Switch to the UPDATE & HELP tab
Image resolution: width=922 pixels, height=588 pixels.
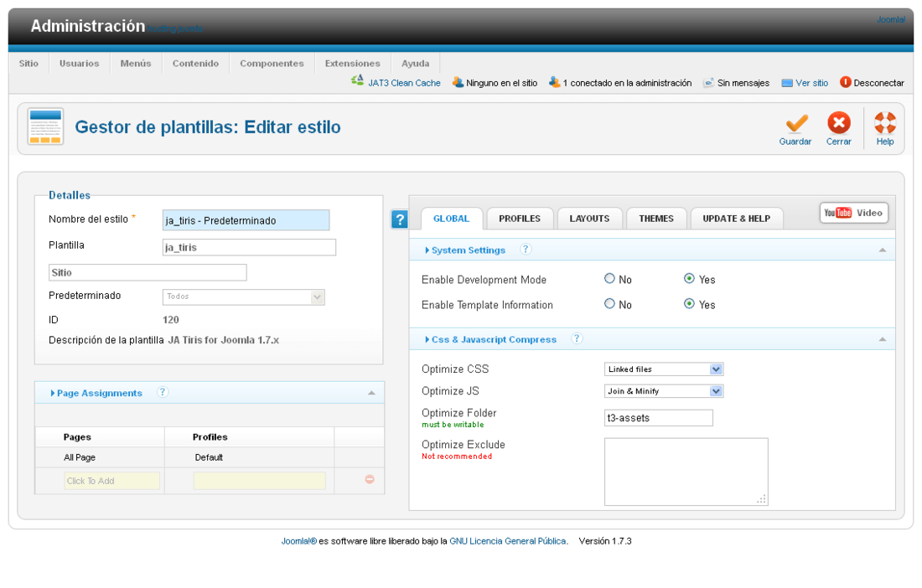pyautogui.click(x=737, y=219)
